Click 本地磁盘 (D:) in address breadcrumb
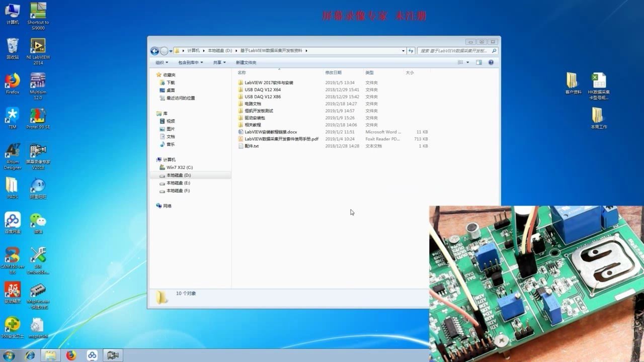Viewport: 644px width, 362px height. (x=220, y=51)
